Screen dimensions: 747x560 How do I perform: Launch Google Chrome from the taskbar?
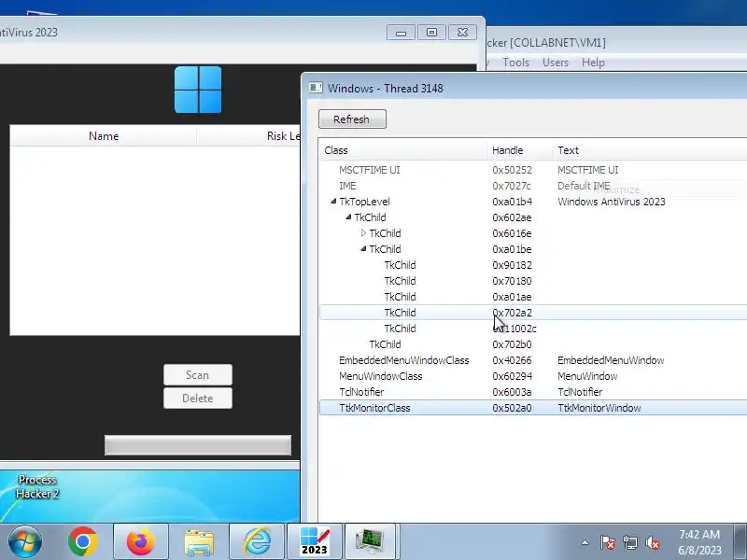point(83,541)
